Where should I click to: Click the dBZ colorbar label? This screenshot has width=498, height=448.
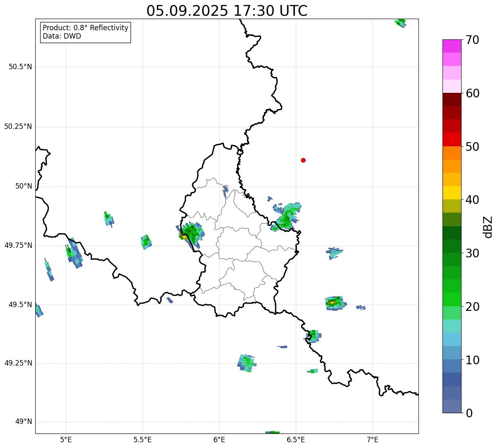click(488, 227)
